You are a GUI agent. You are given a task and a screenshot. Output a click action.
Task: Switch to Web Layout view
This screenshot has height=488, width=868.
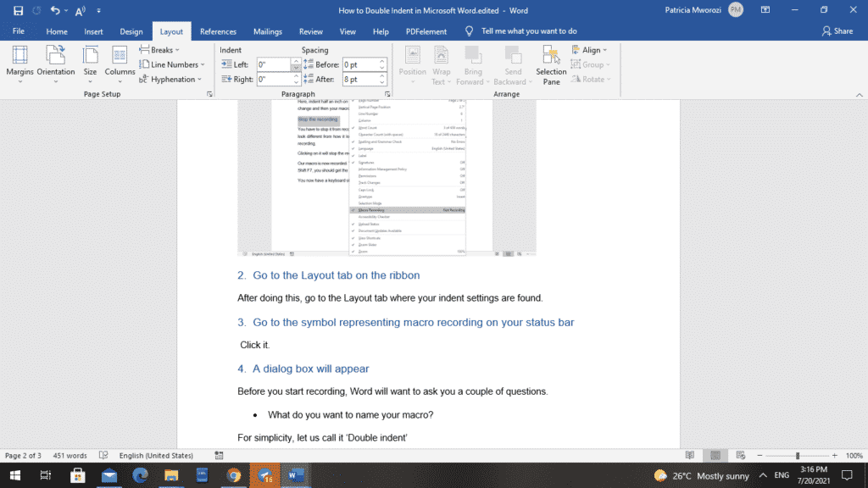741,455
